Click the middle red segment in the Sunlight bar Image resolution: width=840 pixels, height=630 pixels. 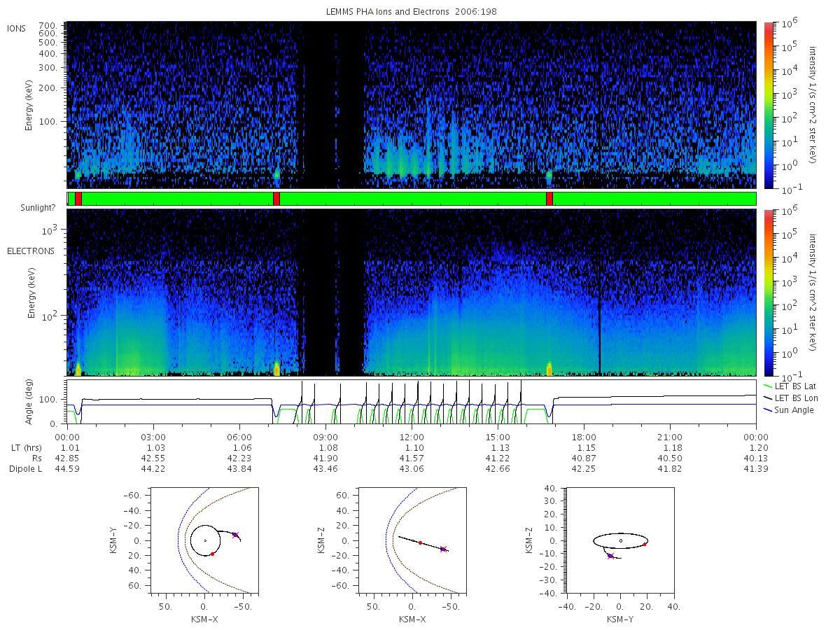point(276,199)
